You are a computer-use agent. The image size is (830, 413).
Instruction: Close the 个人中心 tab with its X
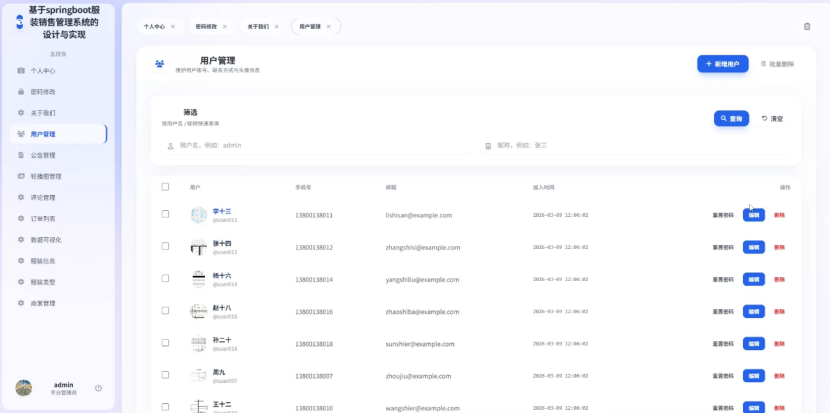pos(173,26)
